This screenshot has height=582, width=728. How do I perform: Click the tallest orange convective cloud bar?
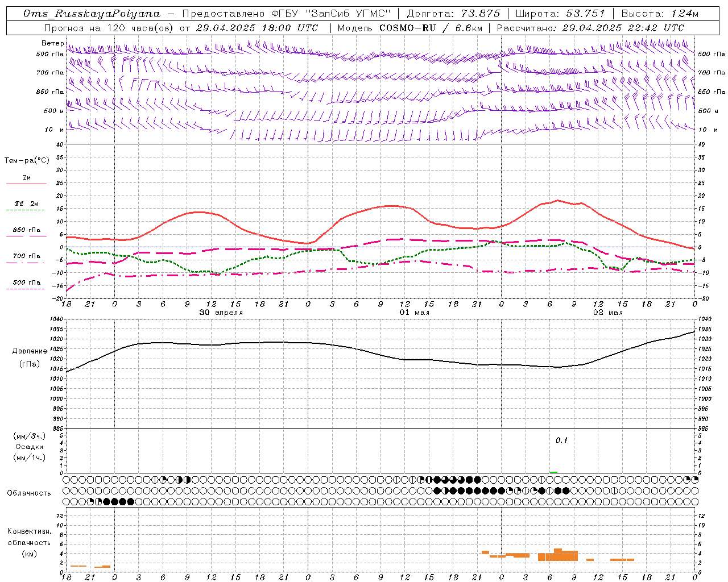pos(558,555)
